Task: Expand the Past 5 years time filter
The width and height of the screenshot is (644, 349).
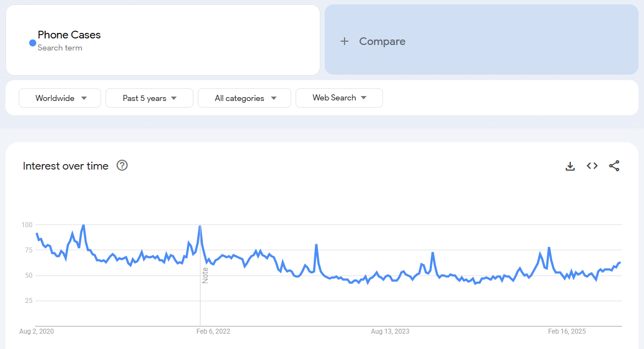Action: 149,98
